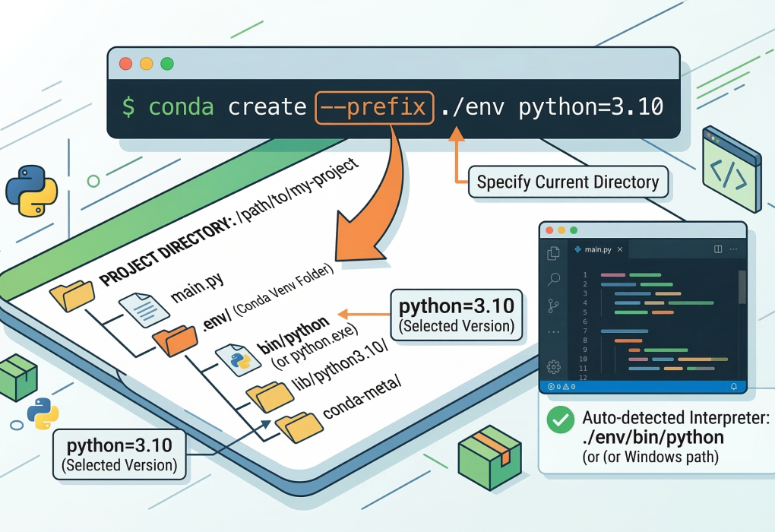The image size is (775, 532).
Task: Click the highlighted --prefix flag
Action: 373,107
